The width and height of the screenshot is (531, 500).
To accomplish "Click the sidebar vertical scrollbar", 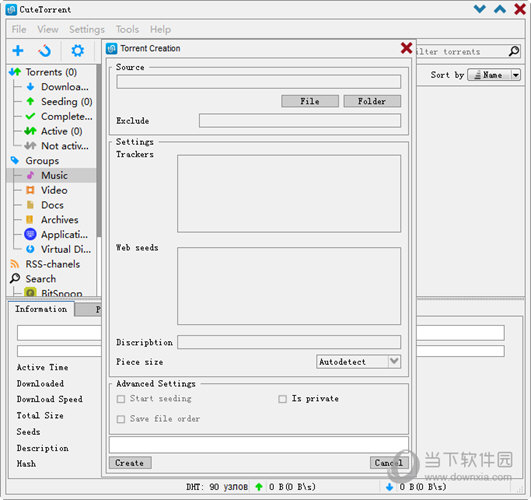I will (99, 151).
